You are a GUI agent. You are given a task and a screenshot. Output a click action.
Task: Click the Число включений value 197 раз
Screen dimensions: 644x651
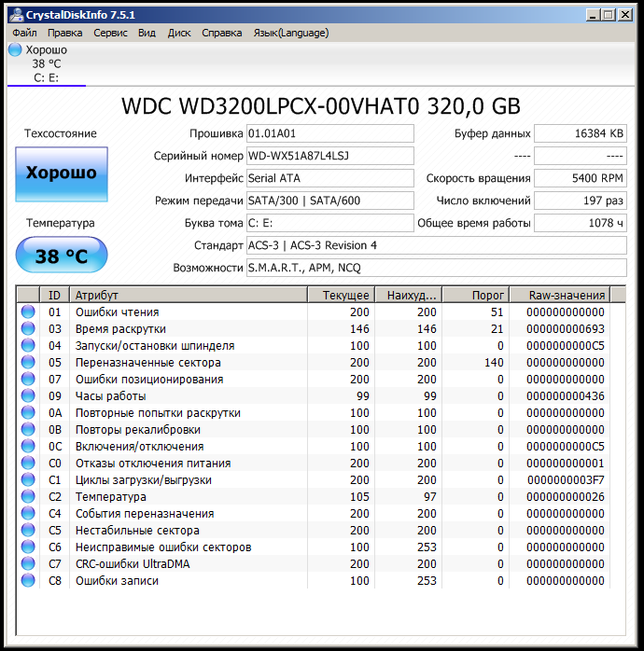click(x=581, y=201)
